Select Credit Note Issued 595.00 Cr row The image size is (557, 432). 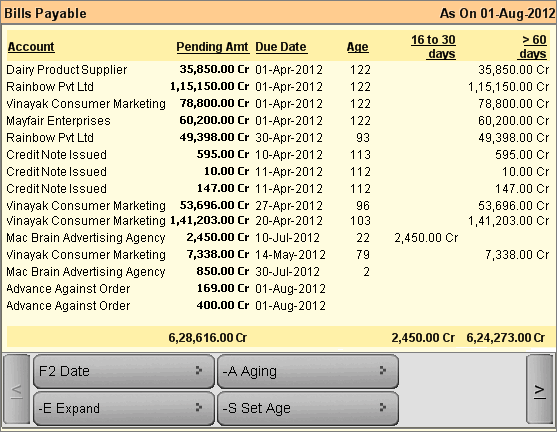click(278, 155)
